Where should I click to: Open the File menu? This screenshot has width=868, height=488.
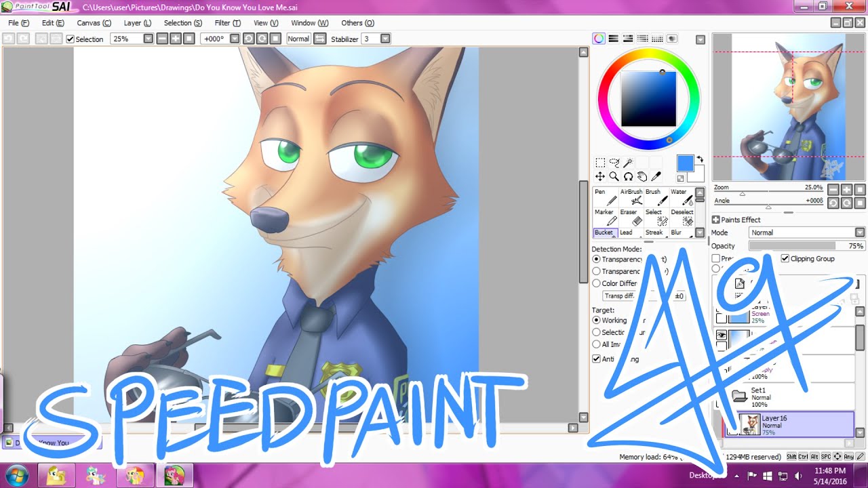18,22
